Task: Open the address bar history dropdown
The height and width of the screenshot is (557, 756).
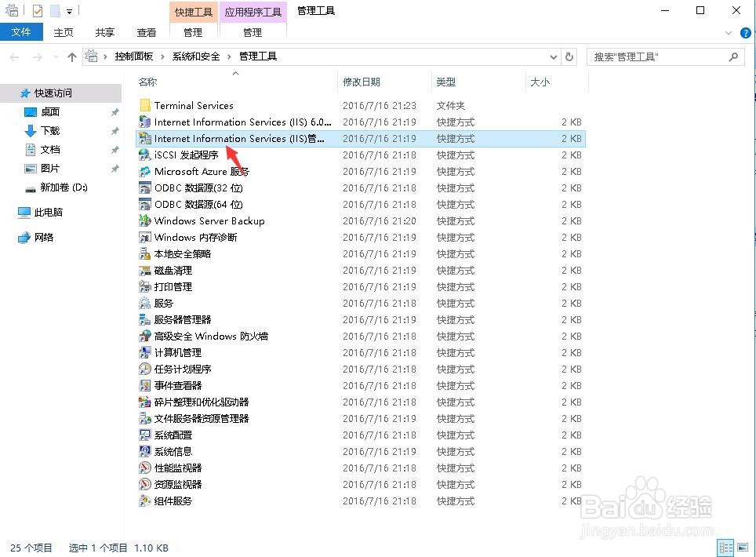Action: [554, 57]
